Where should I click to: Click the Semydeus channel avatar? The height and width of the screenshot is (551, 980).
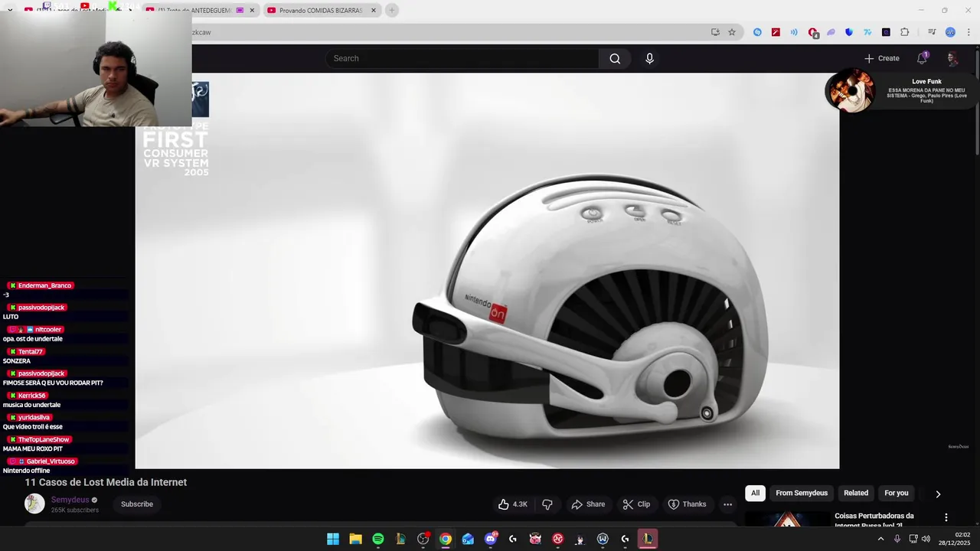[34, 504]
